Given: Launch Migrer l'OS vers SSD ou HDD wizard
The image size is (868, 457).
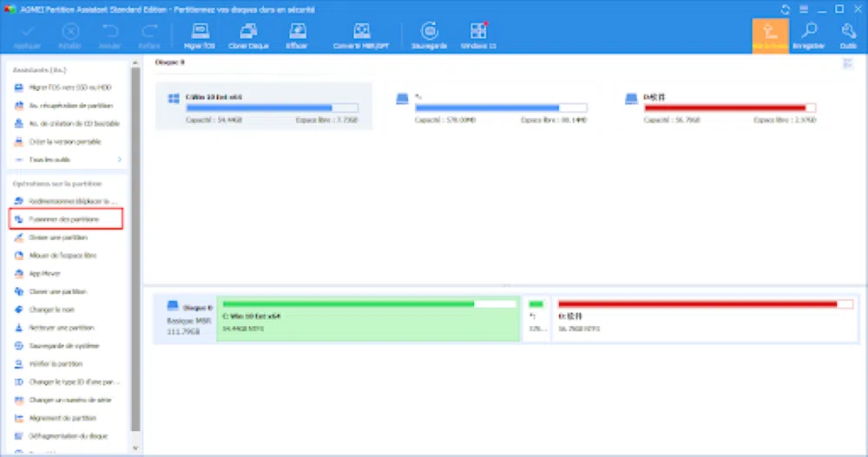Looking at the screenshot, I should click(x=62, y=88).
